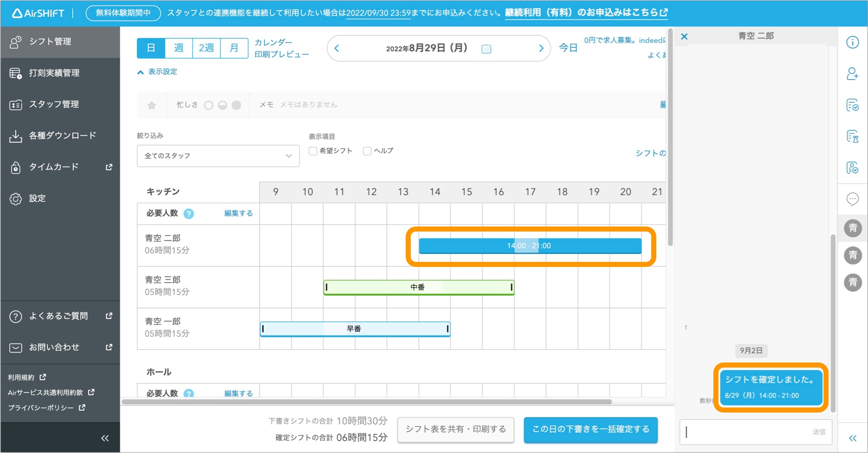Collapse the right chat panel
868x453 pixels.
852,438
